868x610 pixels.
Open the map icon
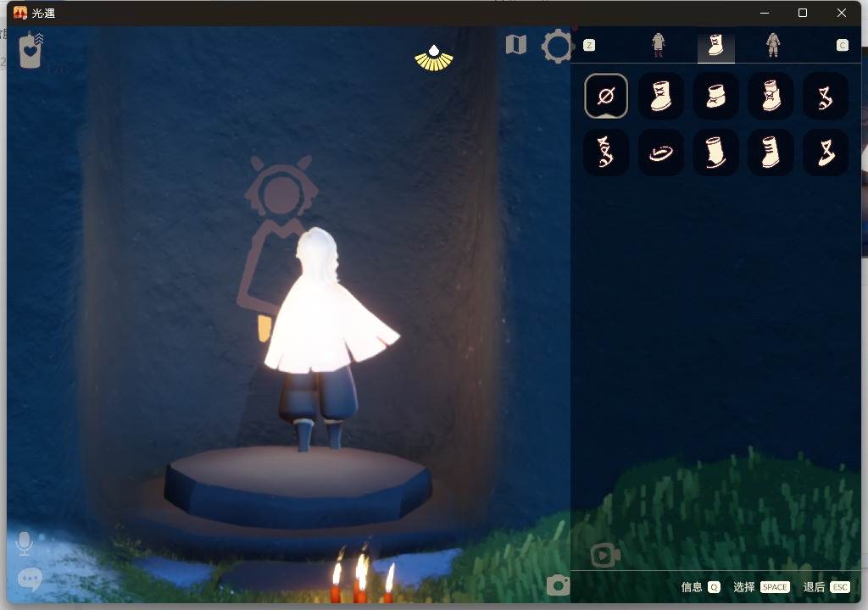(516, 45)
